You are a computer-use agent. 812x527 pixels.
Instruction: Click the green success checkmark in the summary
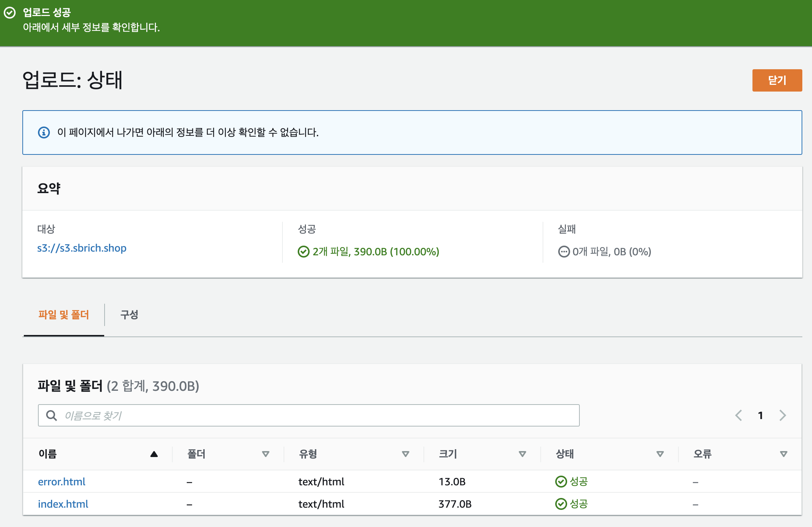[x=303, y=252]
